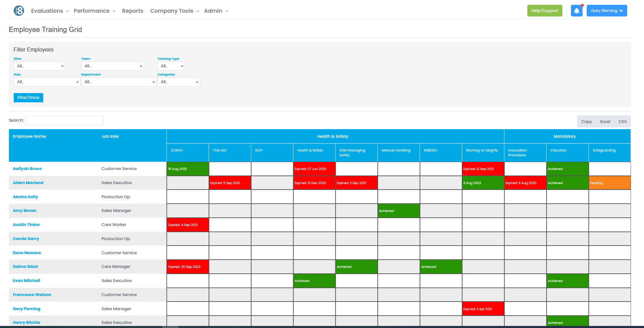Open the Department filter dropdown
Image resolution: width=644 pixels, height=328 pixels.
click(x=119, y=82)
